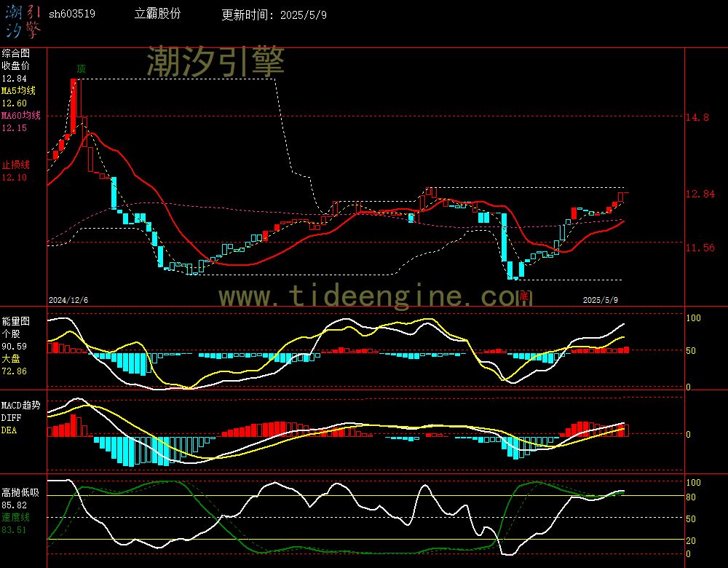This screenshot has height=568, width=728.
Task: Click the 大盘 value 72.86
Action: pos(15,371)
